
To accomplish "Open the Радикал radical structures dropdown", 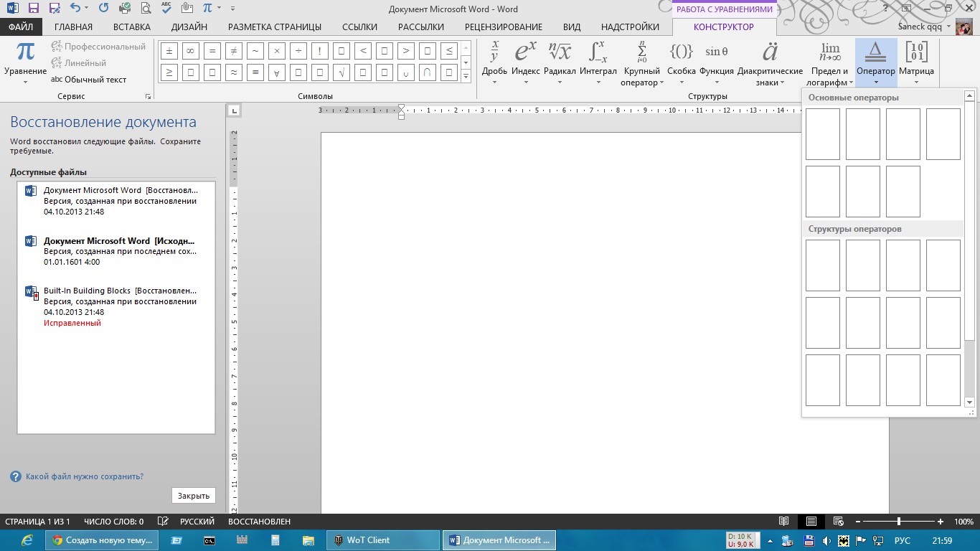I will click(560, 64).
